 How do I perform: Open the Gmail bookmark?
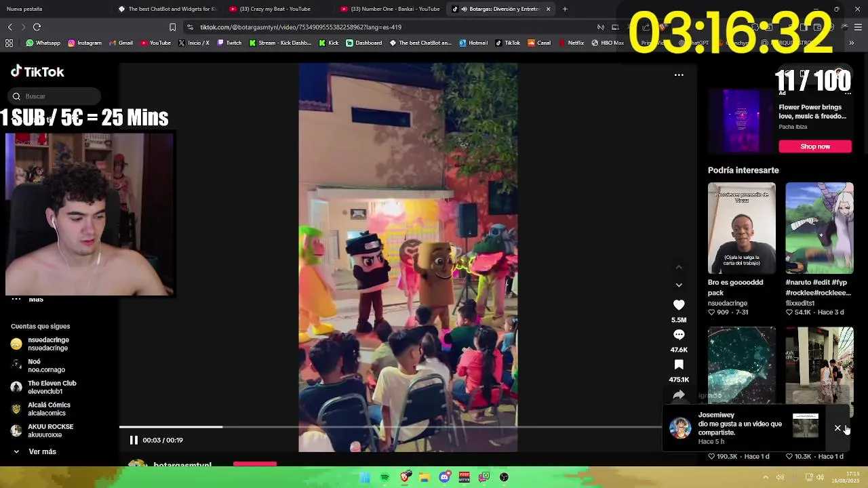(120, 43)
